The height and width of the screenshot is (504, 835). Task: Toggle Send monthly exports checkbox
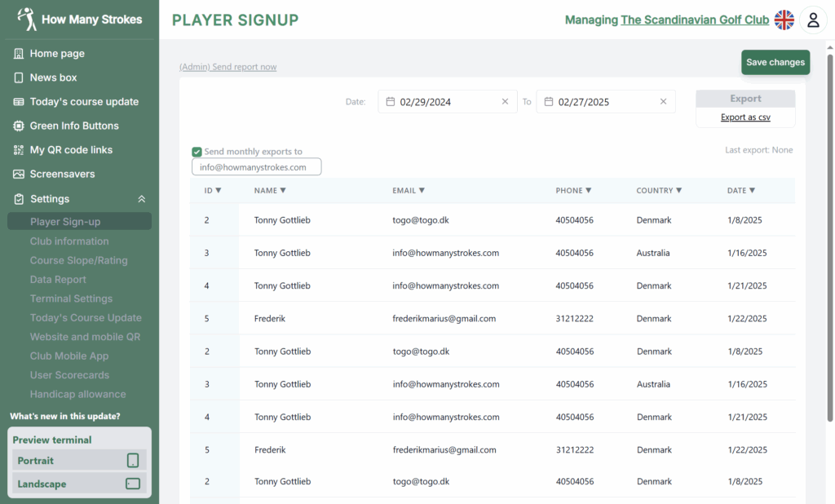click(x=197, y=152)
